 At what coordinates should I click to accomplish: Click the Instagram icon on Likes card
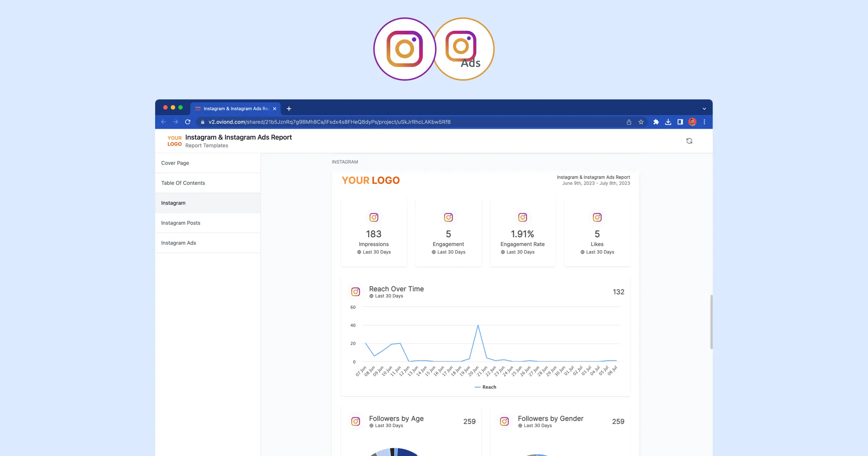tap(597, 217)
